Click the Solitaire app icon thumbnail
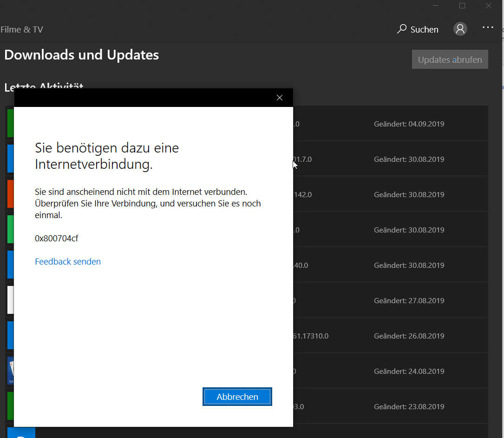 pyautogui.click(x=10, y=371)
